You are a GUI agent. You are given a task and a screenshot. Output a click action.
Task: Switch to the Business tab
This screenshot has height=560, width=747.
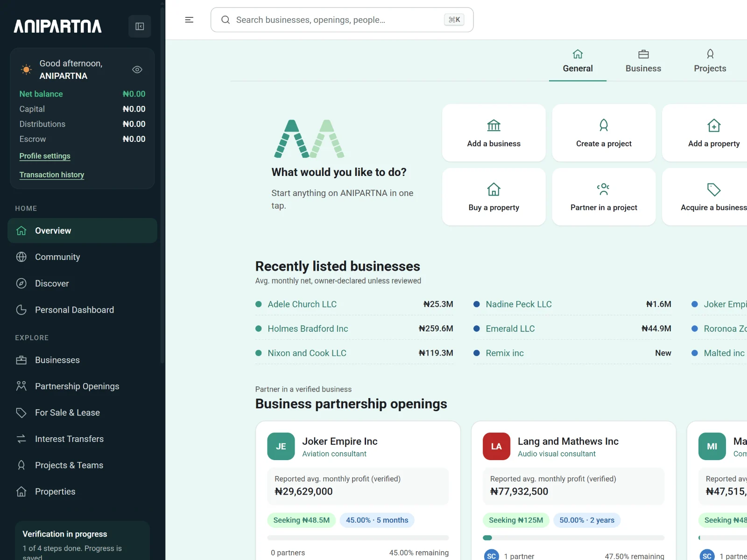tap(643, 61)
